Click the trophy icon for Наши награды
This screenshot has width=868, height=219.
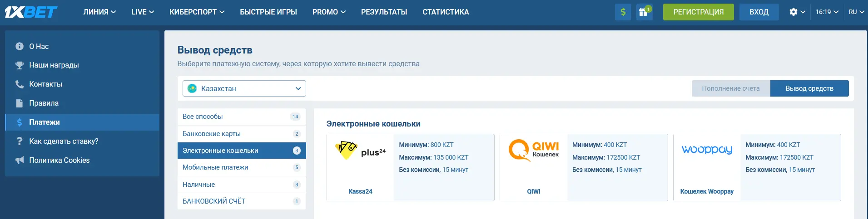[20, 65]
